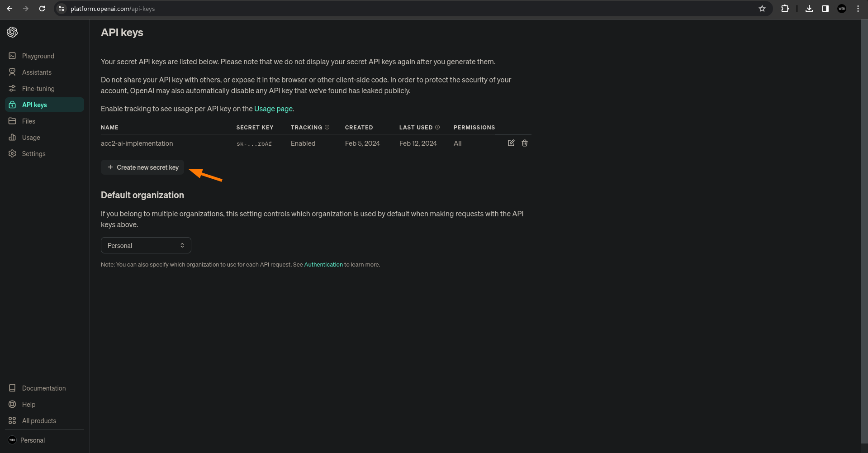This screenshot has width=868, height=453.
Task: Bookmark this page with the star
Action: pos(762,9)
